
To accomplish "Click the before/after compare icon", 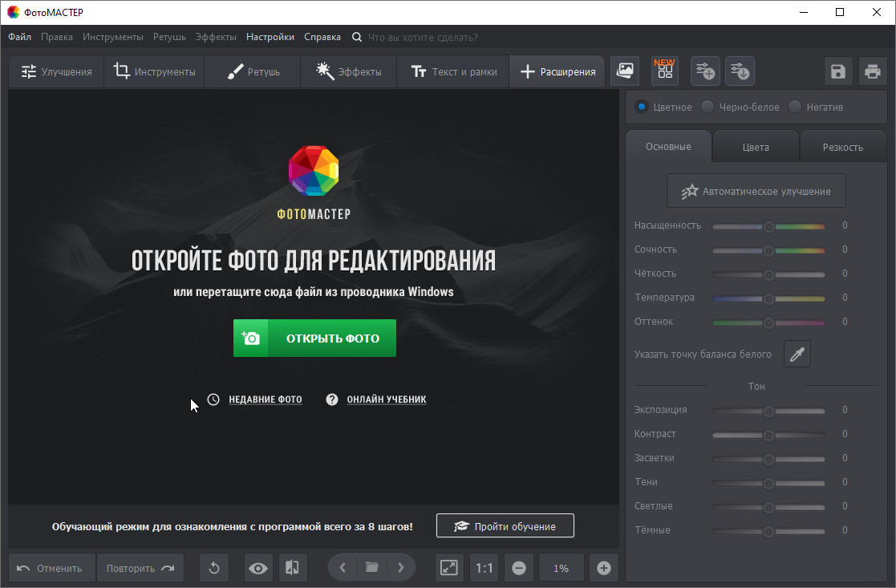I will tap(293, 568).
